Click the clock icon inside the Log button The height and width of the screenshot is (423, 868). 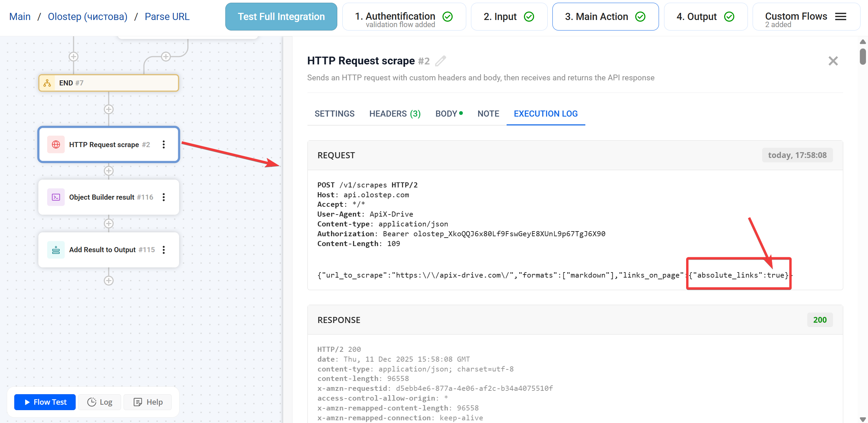[92, 402]
